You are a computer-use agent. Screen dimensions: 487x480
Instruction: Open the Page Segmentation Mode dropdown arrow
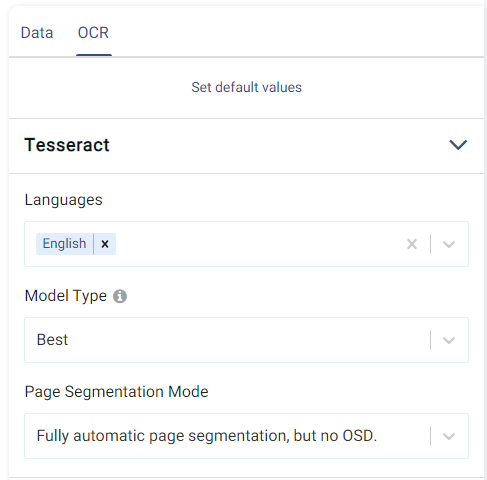pyautogui.click(x=449, y=436)
